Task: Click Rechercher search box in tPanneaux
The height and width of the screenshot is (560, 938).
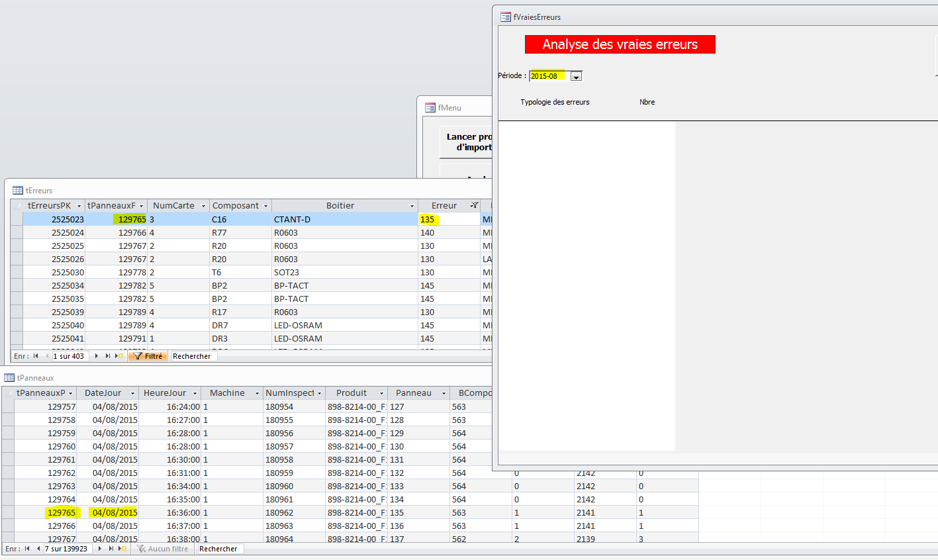Action: tap(220, 549)
